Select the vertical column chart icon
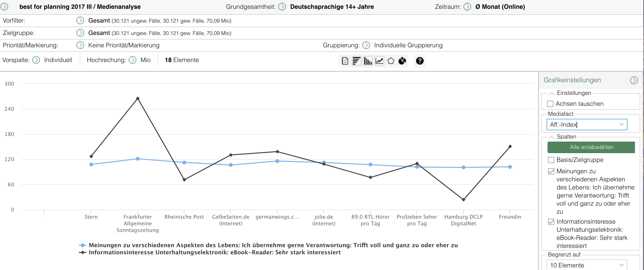 368,61
